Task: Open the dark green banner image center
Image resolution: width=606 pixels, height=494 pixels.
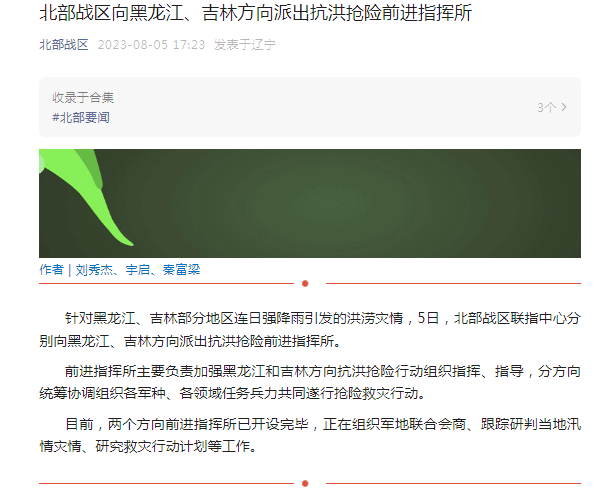Action: (310, 203)
